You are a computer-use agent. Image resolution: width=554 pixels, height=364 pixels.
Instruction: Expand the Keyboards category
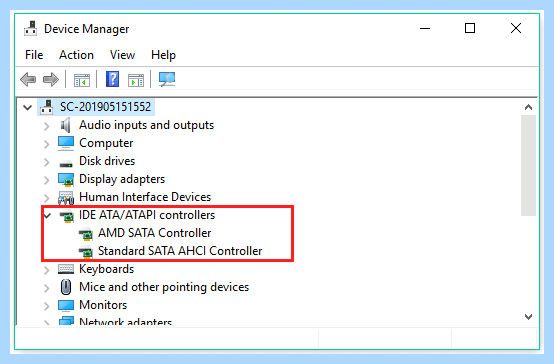[47, 270]
